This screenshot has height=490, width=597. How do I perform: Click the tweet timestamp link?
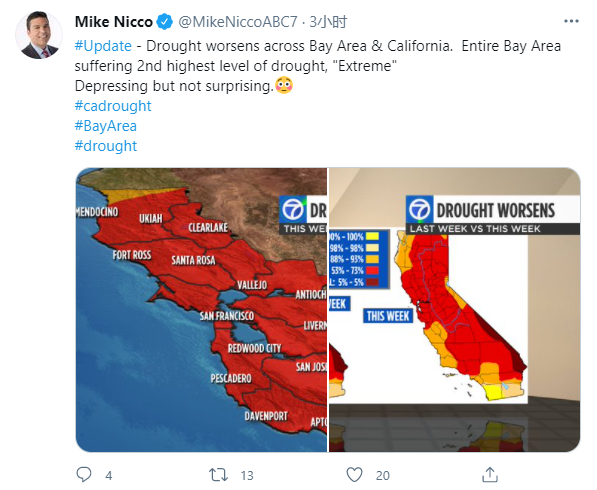coord(328,22)
